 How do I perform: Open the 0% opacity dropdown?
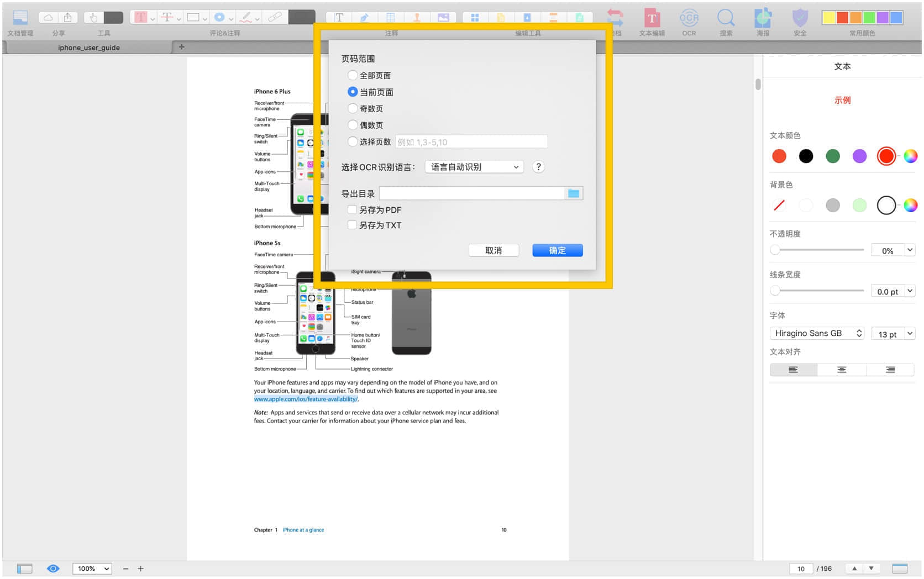click(x=910, y=250)
